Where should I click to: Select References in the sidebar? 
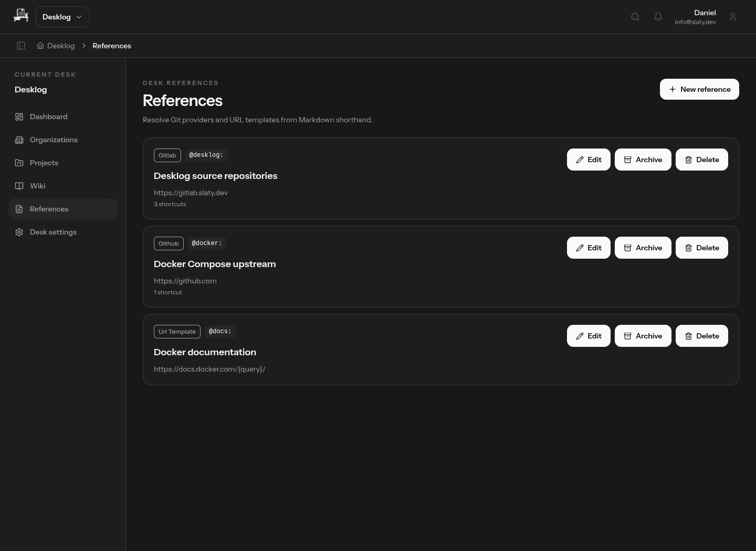point(62,209)
